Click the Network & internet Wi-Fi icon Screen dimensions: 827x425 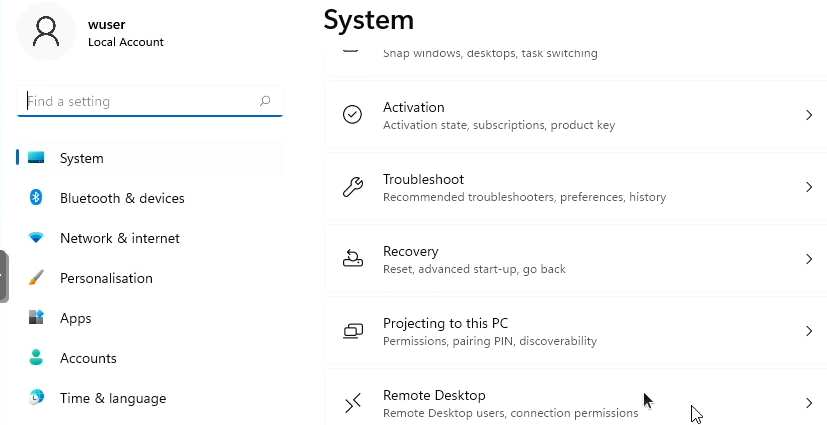tap(36, 238)
